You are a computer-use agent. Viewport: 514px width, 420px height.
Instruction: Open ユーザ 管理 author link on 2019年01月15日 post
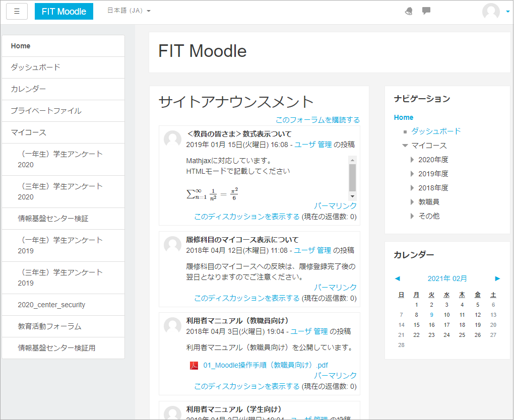coord(313,145)
